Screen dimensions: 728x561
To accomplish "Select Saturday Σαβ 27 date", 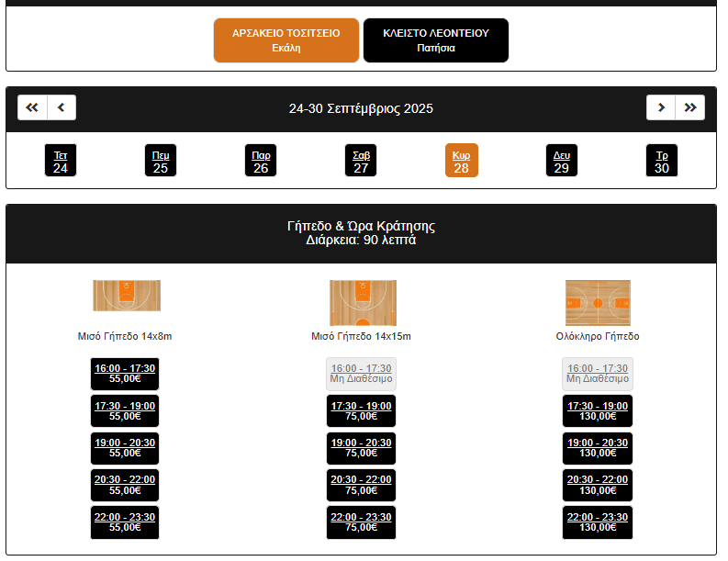I will click(x=361, y=161).
